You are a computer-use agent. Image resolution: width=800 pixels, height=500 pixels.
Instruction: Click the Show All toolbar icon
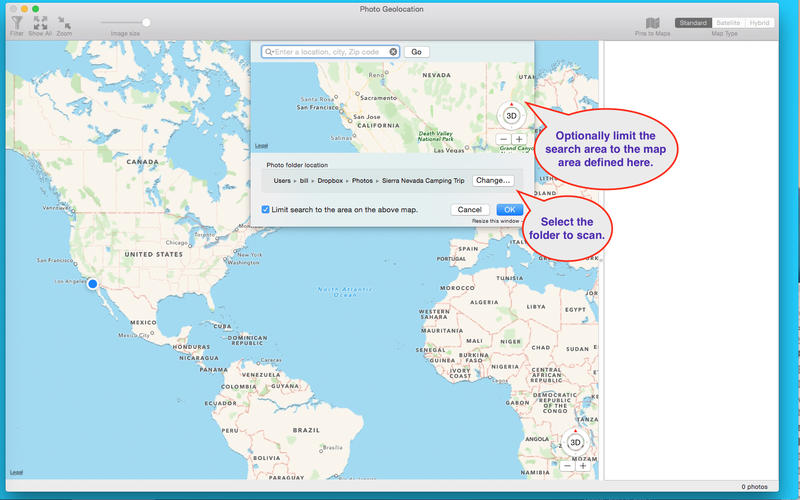40,25
